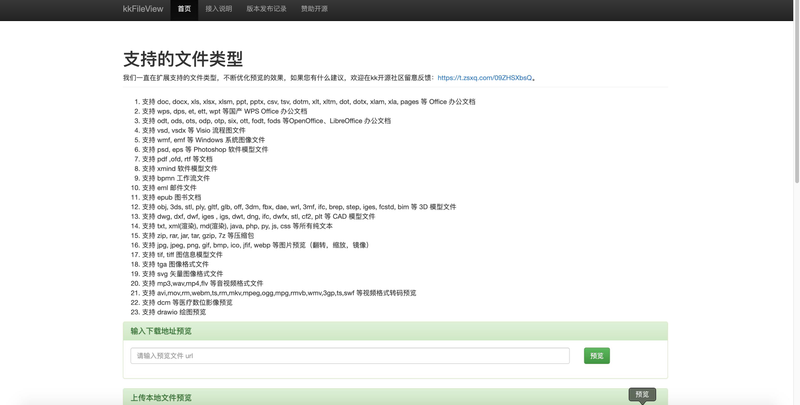This screenshot has width=800, height=405.
Task: Open the kkFileView brand link
Action: pos(143,9)
